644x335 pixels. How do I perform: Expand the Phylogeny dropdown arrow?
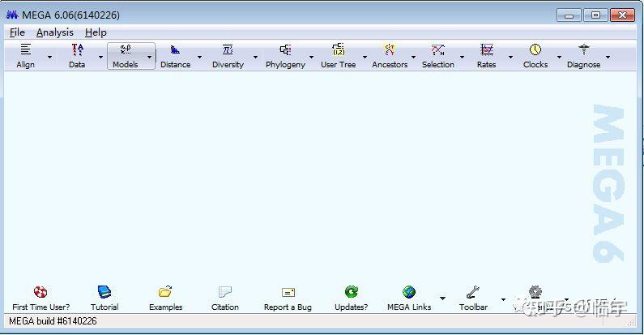coord(311,57)
